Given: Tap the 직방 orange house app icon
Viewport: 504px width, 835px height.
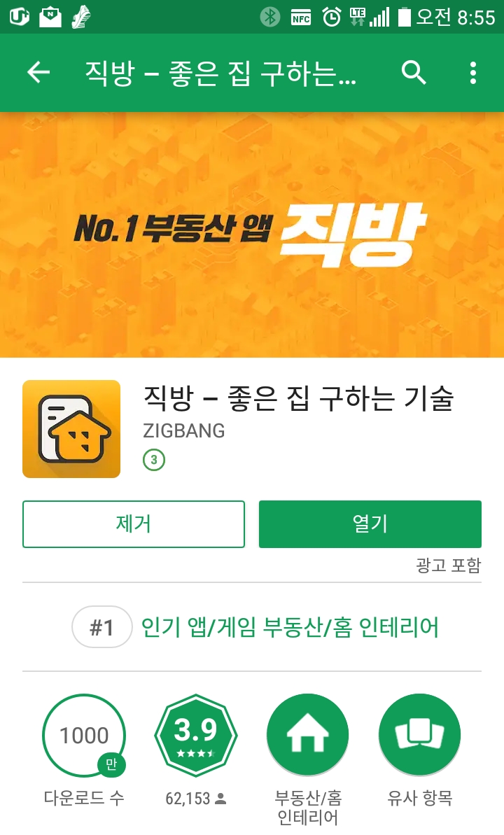Looking at the screenshot, I should pos(71,428).
